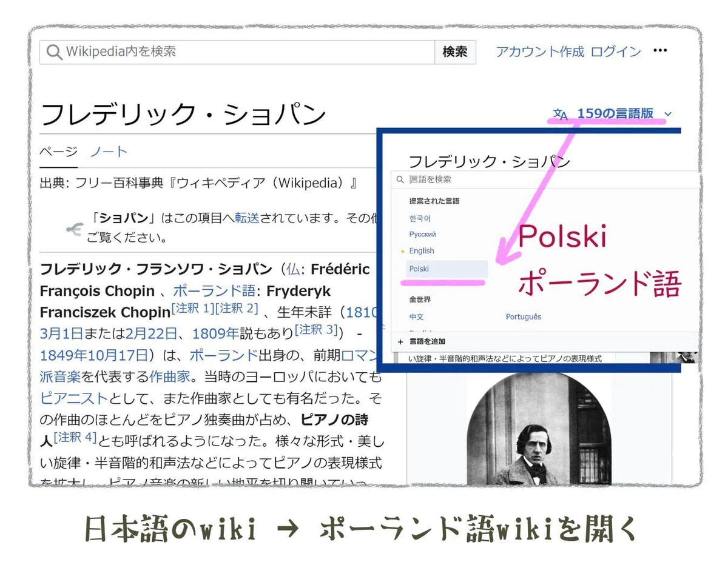This screenshot has height=582, width=728.
Task: Switch to the ページ tab
Action: tap(58, 152)
